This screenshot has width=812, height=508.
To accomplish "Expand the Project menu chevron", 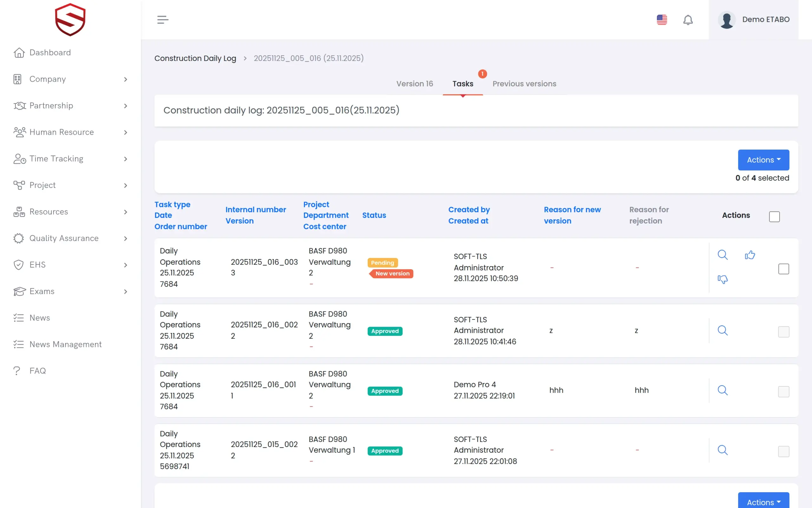I will 126,185.
